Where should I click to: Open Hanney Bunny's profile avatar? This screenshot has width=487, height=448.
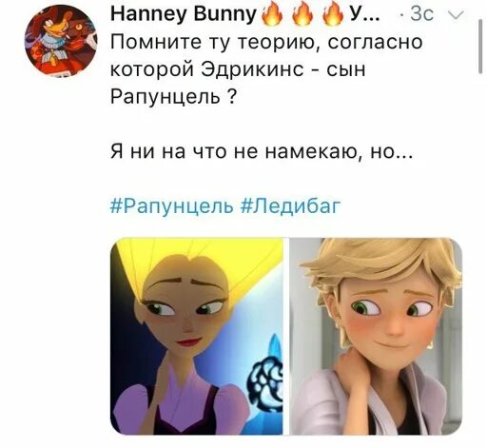[61, 41]
